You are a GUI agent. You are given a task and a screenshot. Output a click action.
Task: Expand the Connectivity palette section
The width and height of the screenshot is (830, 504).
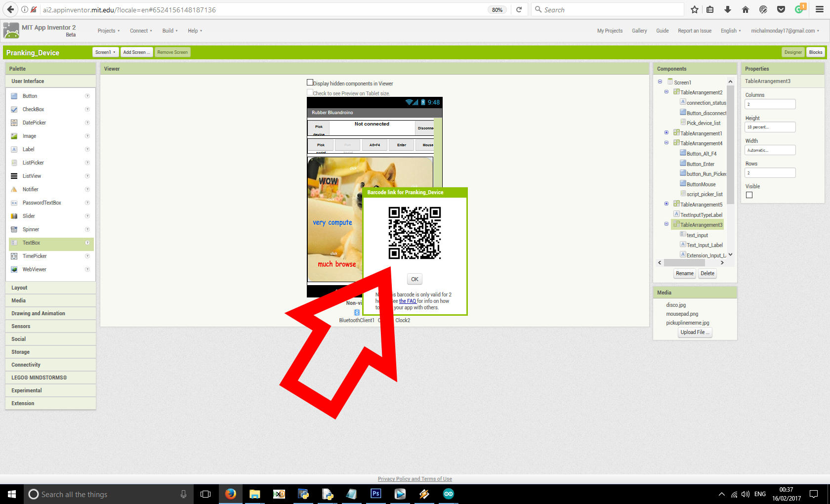coord(50,365)
